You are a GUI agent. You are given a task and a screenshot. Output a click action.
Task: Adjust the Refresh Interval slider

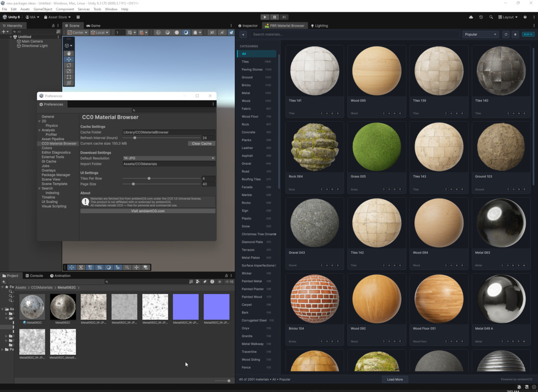click(x=161, y=138)
